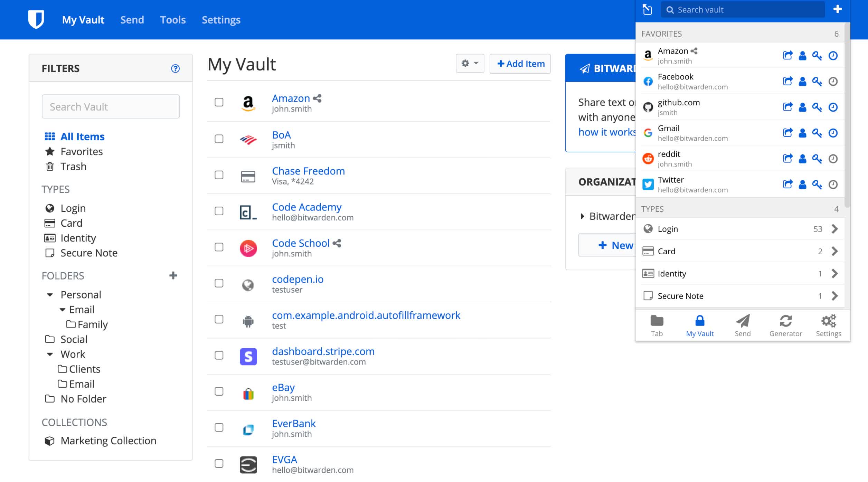Collapse the Personal folder tree
Screen dimensions: 868x482
point(50,295)
